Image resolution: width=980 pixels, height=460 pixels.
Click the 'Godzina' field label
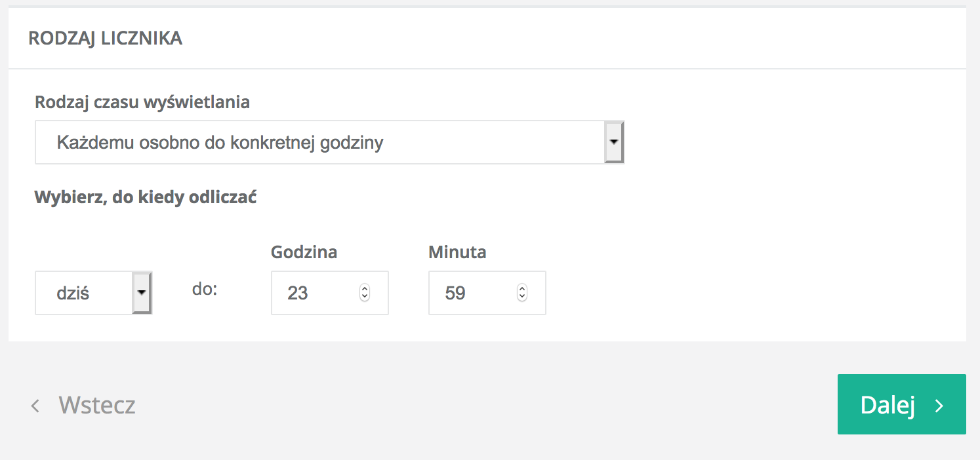click(304, 252)
